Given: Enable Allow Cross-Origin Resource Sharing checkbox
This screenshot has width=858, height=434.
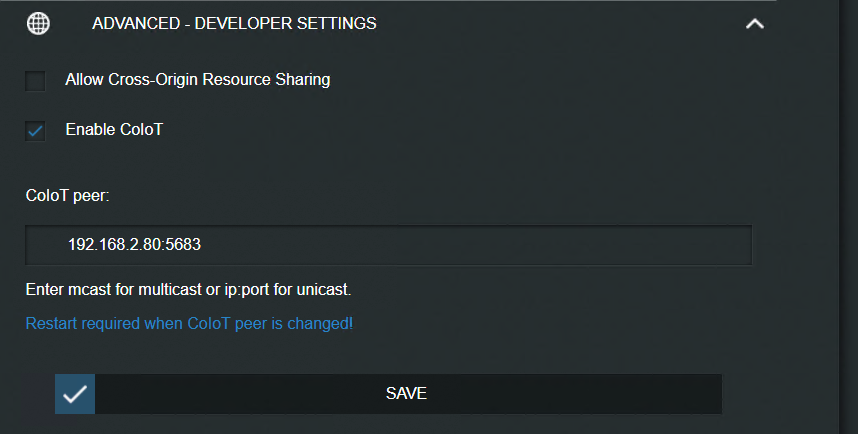Looking at the screenshot, I should coord(36,80).
